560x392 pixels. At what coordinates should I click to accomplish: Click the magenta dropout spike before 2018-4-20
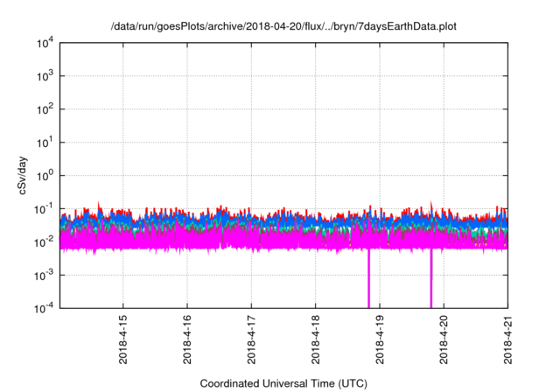pos(431,278)
